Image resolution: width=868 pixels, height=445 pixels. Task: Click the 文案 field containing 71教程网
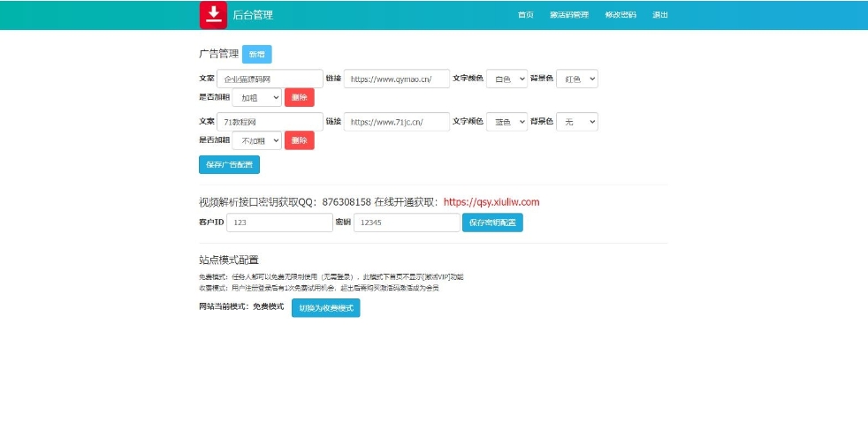(270, 122)
